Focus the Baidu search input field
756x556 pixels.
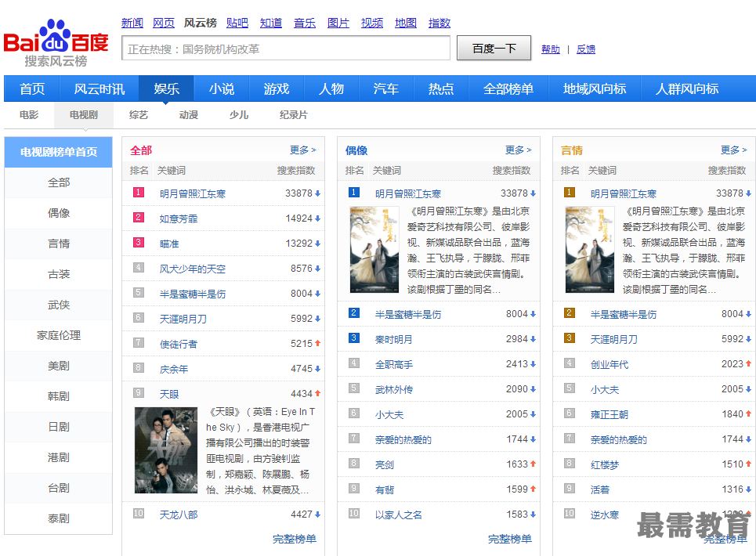point(286,49)
